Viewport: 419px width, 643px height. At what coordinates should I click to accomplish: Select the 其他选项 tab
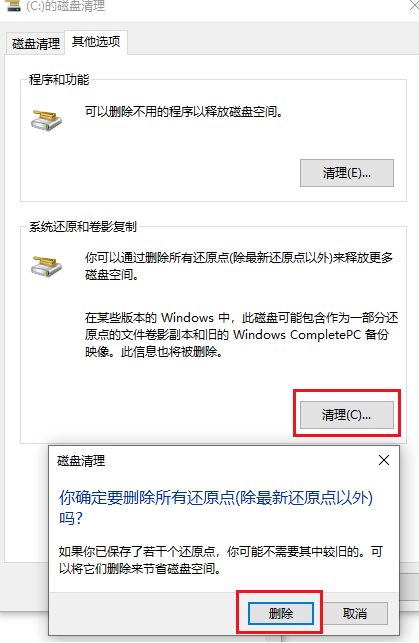(x=96, y=41)
